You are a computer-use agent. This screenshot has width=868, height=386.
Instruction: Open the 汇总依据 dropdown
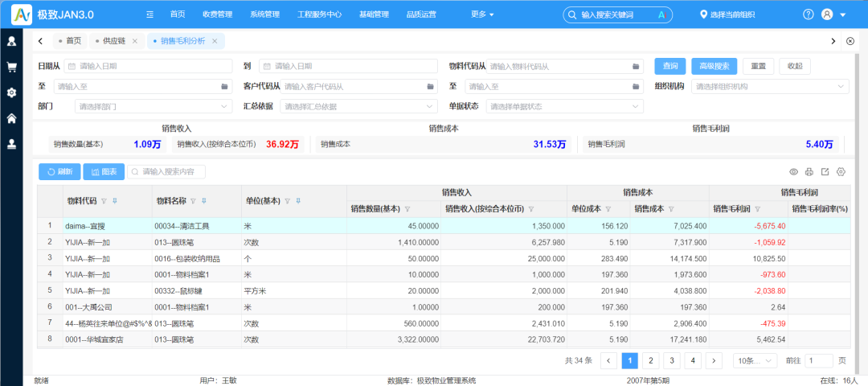coord(358,106)
